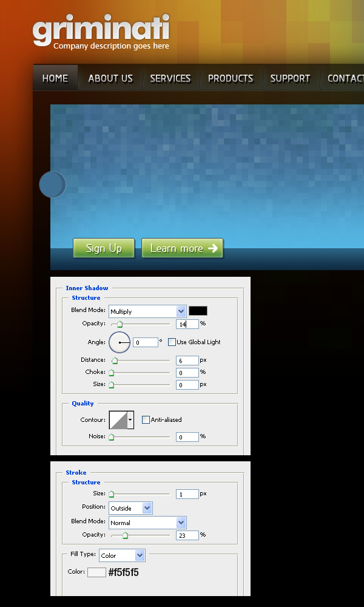Open the HOME navigation tab
364x607 pixels.
[55, 78]
